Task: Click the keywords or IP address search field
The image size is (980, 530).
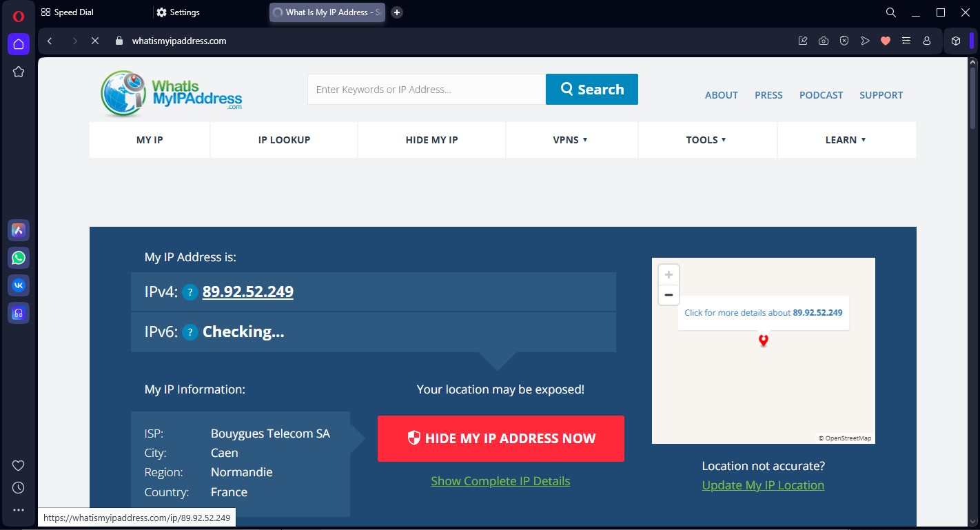Action: click(x=426, y=90)
